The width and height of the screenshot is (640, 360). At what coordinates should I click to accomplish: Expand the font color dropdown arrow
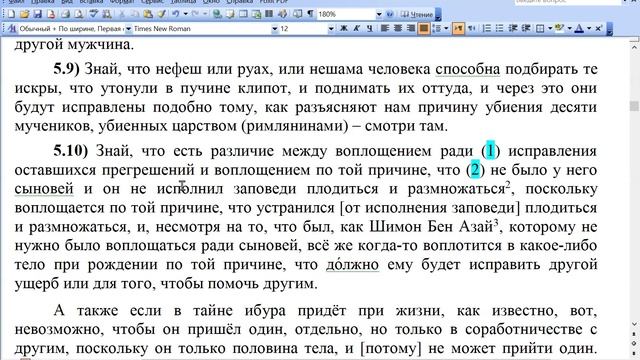[x=589, y=28]
